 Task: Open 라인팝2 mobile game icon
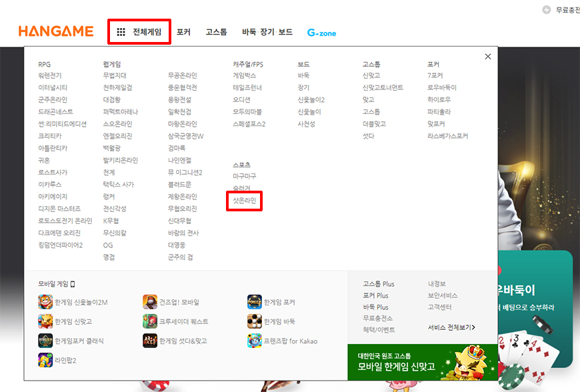click(x=45, y=360)
